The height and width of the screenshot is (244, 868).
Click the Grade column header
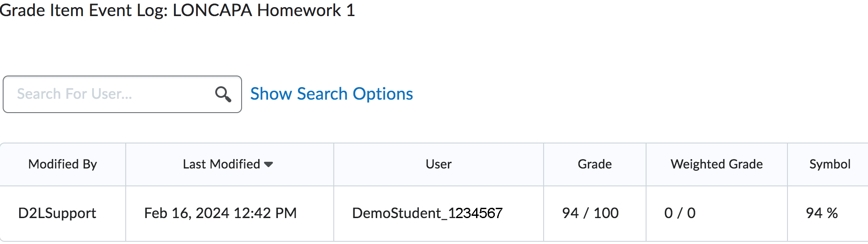595,164
